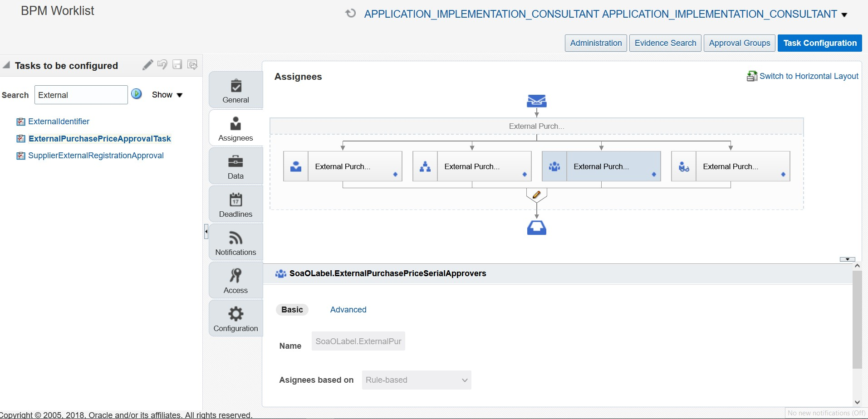Open the Access tab

click(x=236, y=280)
